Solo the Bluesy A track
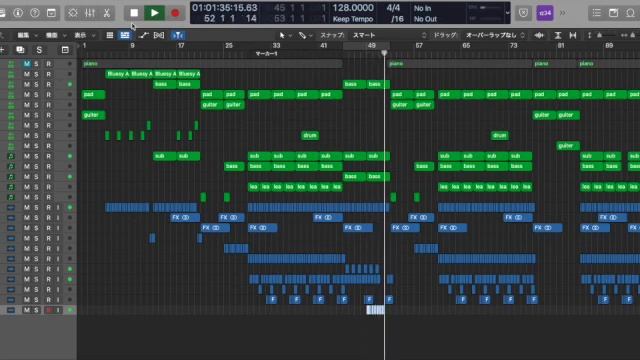640x360 pixels. point(36,74)
